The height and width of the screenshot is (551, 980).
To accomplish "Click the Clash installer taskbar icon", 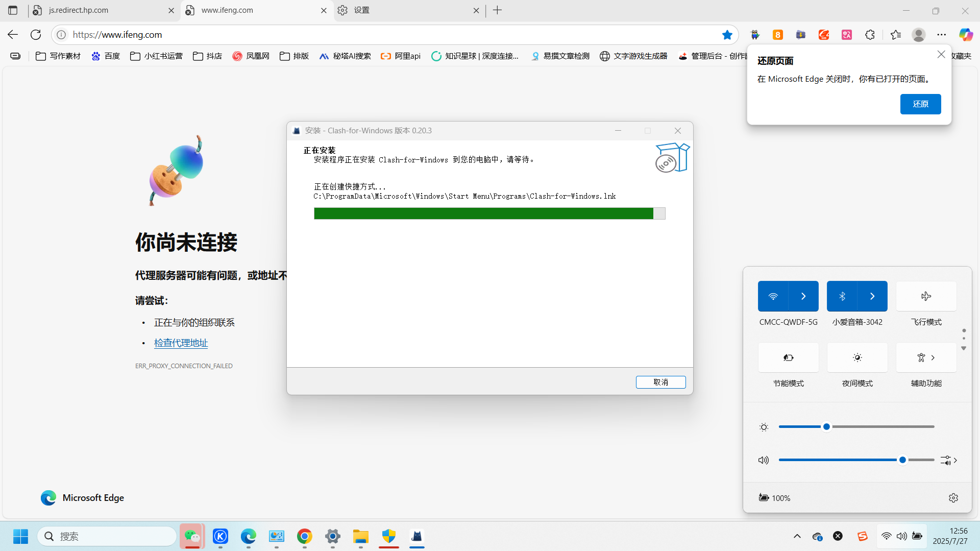I will pyautogui.click(x=417, y=536).
